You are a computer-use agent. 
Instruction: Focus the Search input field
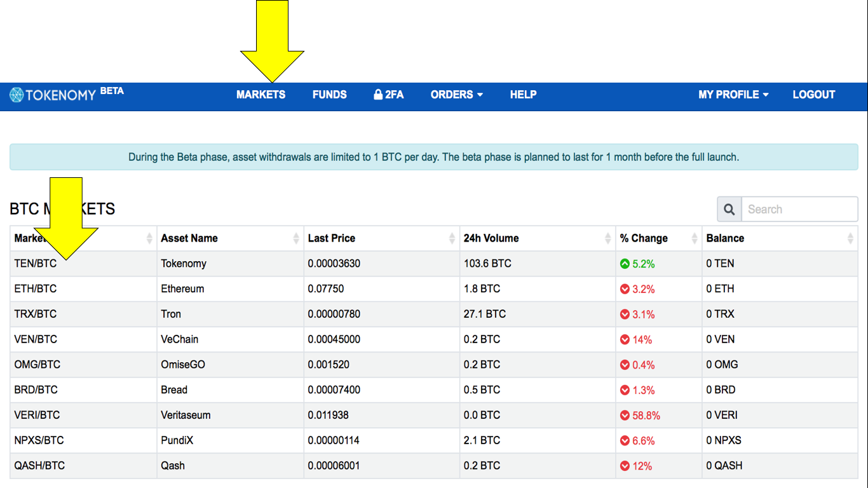(x=799, y=209)
